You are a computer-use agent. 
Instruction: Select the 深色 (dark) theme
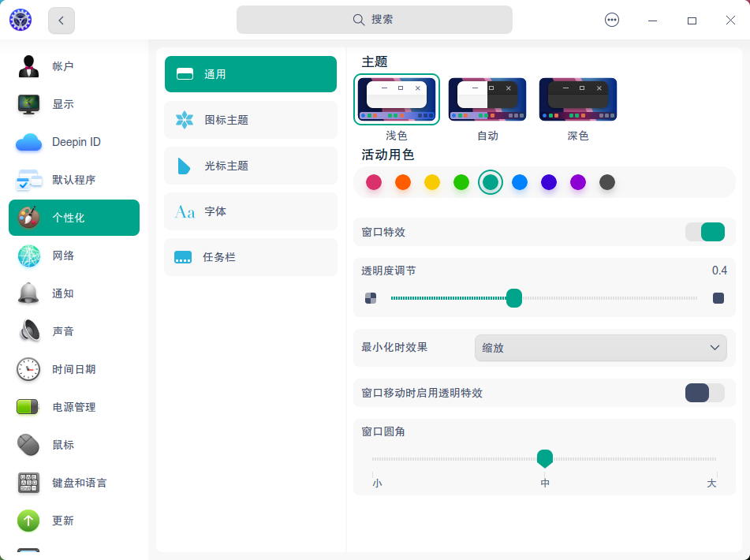point(577,99)
